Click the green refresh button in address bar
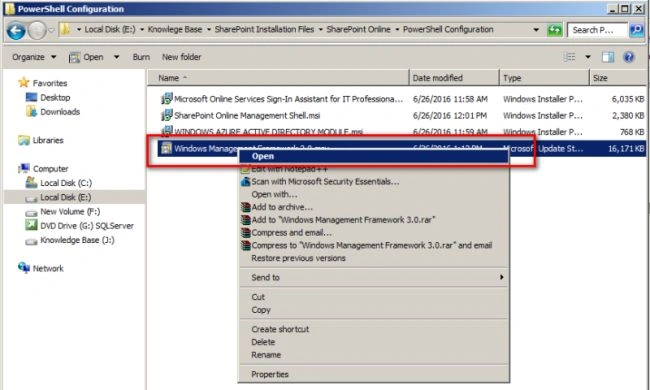 [554, 30]
